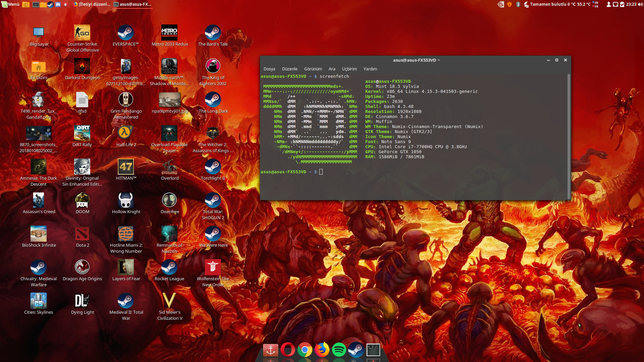Viewport: 644px width, 362px height.
Task: Select the Rocket League shortcut
Action: [x=169, y=270]
